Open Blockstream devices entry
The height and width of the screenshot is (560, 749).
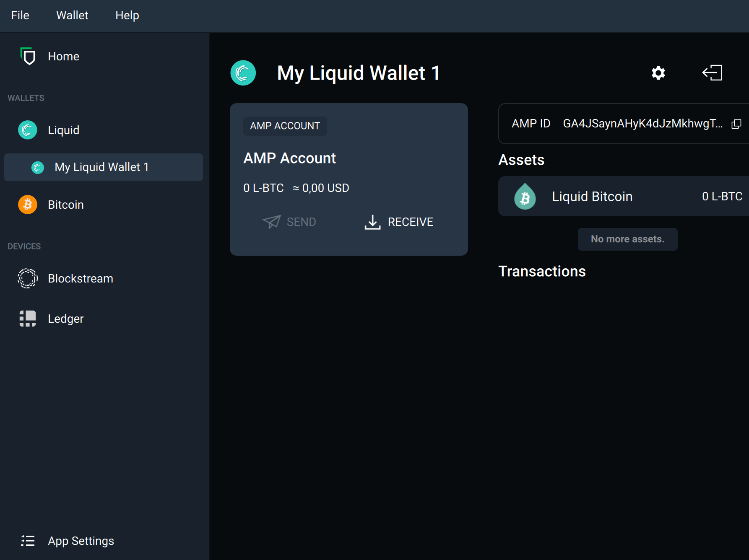(x=81, y=278)
